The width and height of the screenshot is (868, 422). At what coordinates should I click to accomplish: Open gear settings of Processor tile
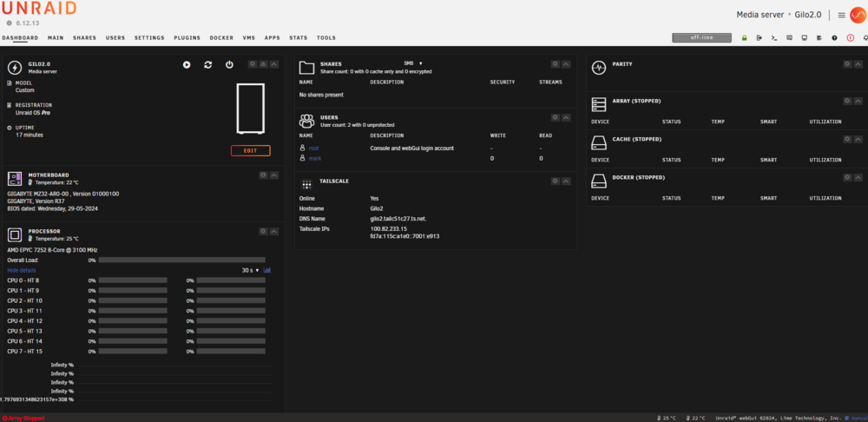point(264,232)
